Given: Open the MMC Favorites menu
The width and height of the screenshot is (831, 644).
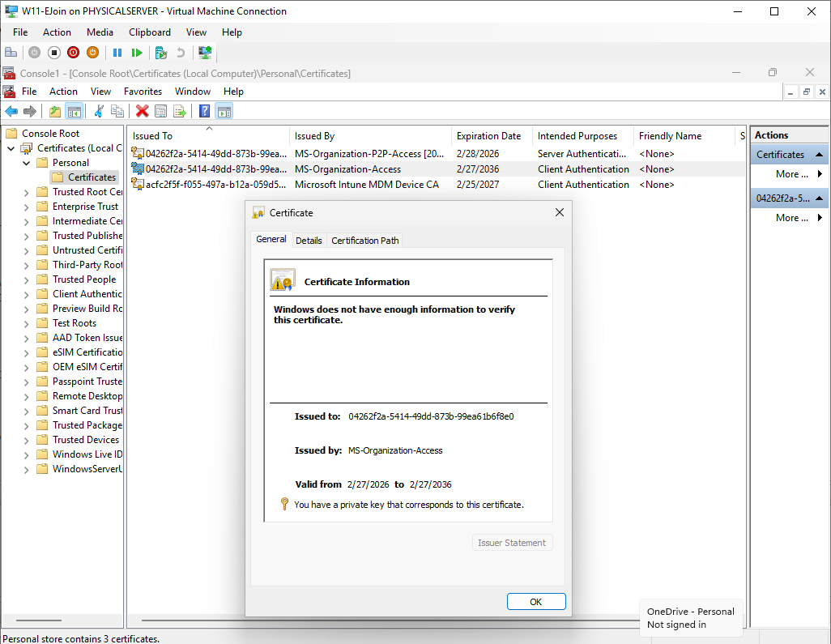Looking at the screenshot, I should tap(143, 92).
